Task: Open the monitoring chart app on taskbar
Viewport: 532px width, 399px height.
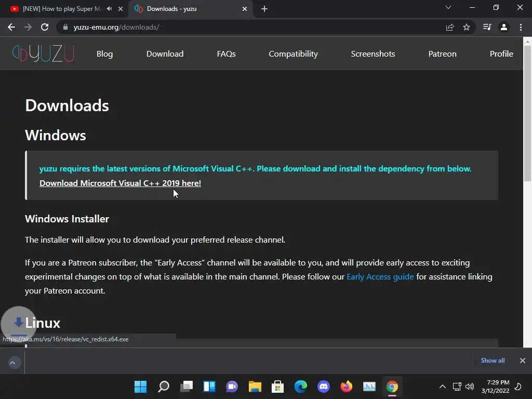Action: point(369,387)
